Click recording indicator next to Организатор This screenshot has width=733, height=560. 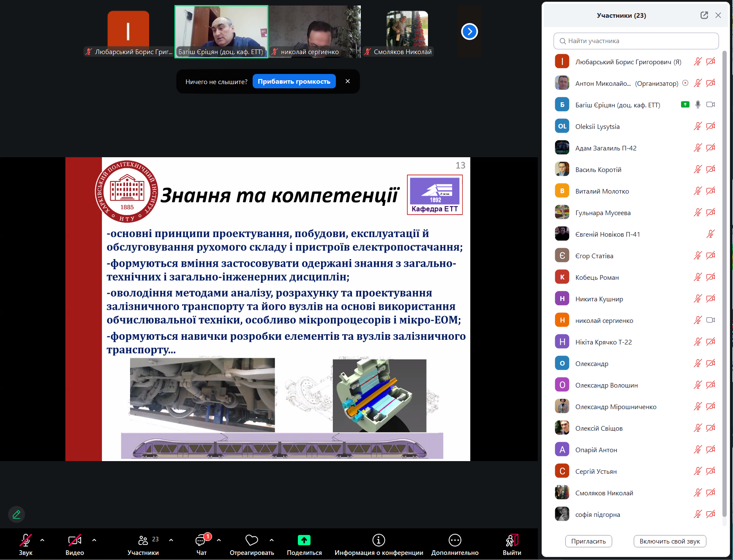pos(685,83)
